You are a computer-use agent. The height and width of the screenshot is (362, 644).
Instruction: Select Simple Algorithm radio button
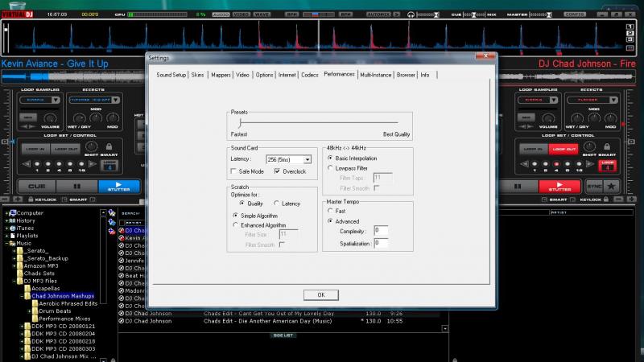point(235,215)
